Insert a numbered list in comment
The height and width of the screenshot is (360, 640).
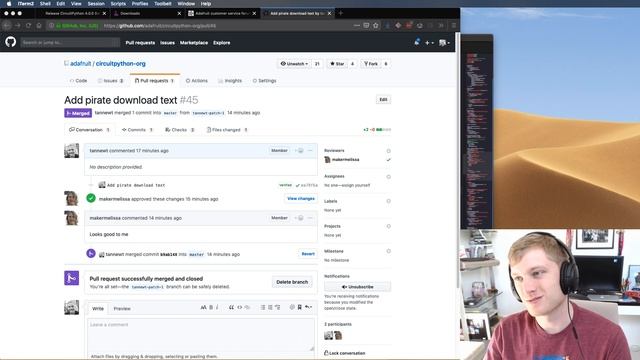(x=270, y=307)
